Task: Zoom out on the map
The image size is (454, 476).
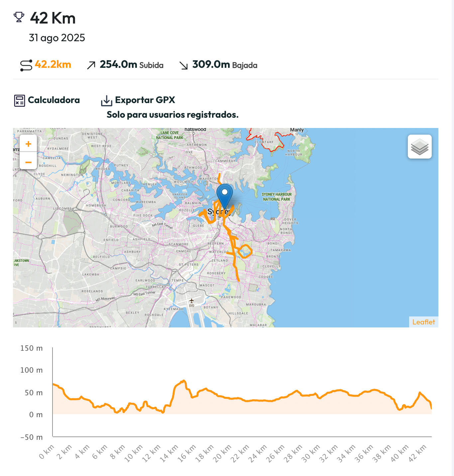Action: 28,162
